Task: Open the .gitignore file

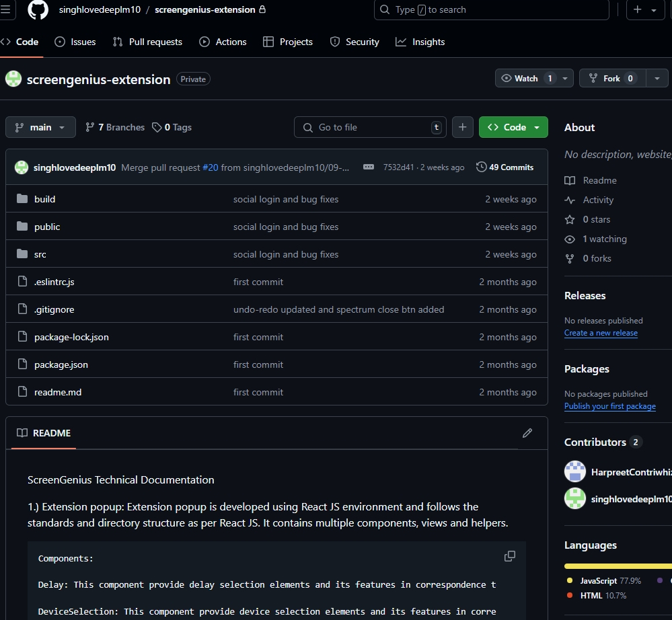Action: pyautogui.click(x=54, y=309)
